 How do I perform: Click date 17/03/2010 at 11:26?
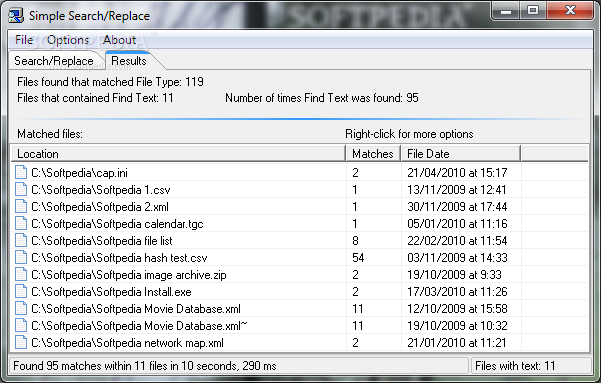tap(457, 291)
